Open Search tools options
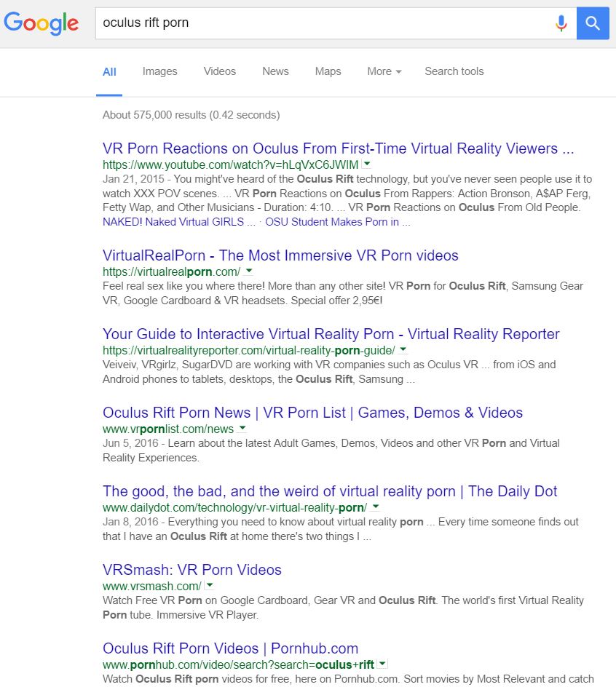616x687 pixels. (x=454, y=71)
